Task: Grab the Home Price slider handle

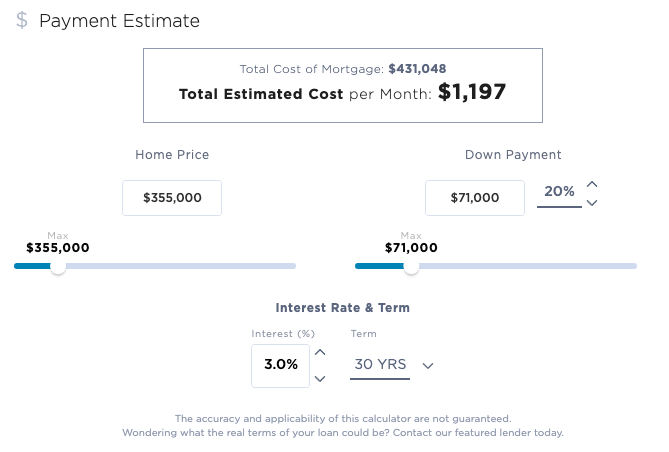Action: click(x=58, y=266)
